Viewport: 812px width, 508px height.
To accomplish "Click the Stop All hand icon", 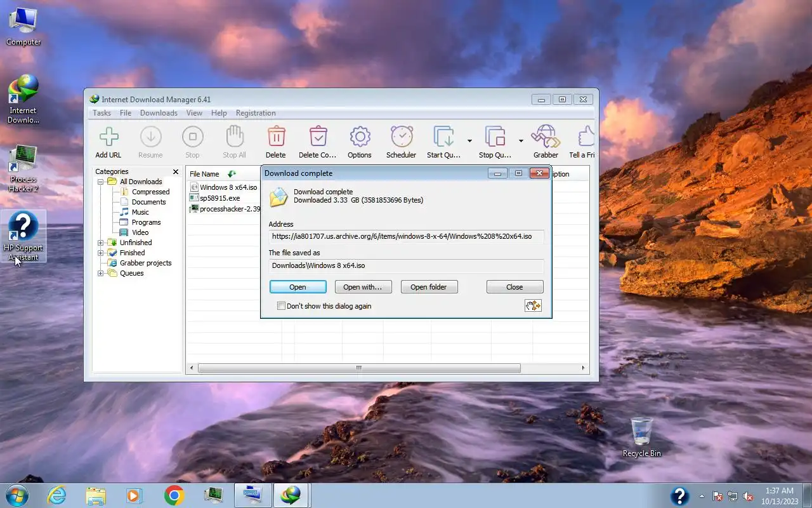I will [x=234, y=142].
